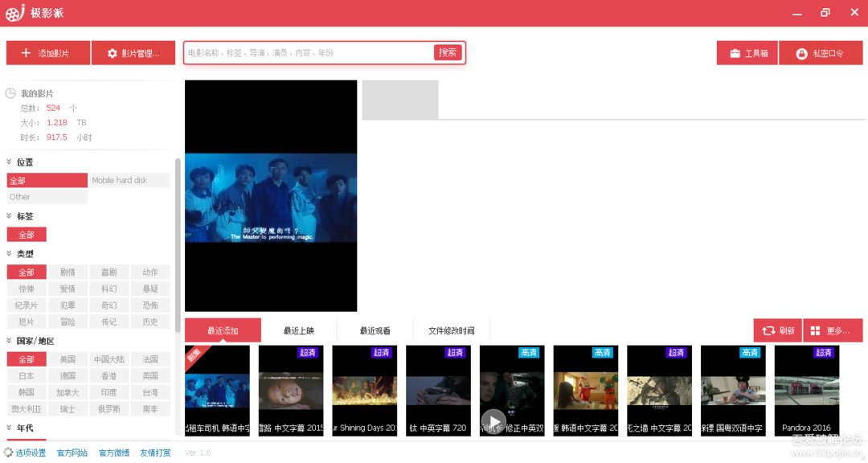This screenshot has height=463, width=868.
Task: Click the 添加影片 add movie button
Action: pyautogui.click(x=48, y=53)
